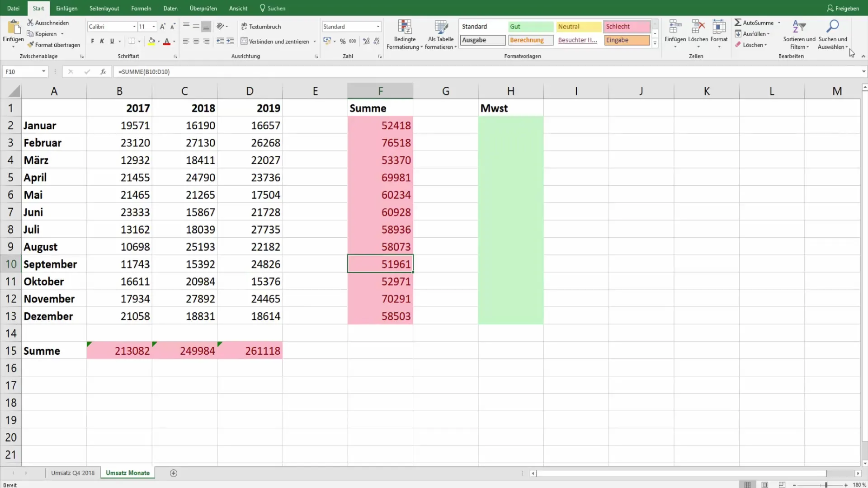Adjust the zoom slider handle
Viewport: 868px width, 488px height.
click(x=826, y=485)
